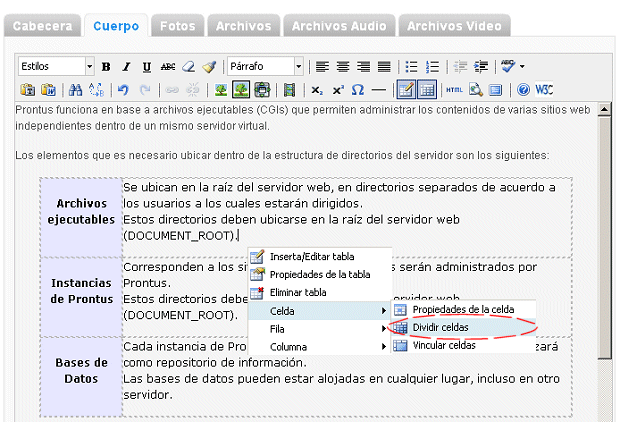
Task: Select Propiedades de la tabla
Action: [319, 274]
